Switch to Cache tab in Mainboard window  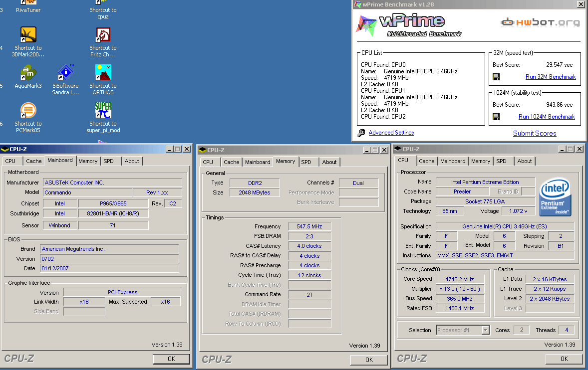click(34, 161)
